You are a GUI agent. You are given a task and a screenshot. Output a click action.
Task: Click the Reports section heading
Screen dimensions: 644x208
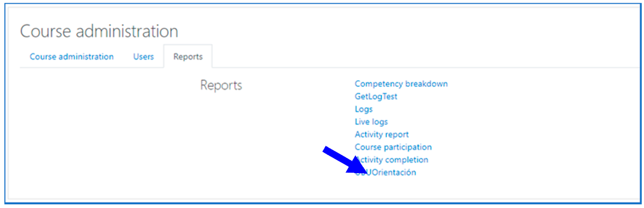tap(221, 85)
